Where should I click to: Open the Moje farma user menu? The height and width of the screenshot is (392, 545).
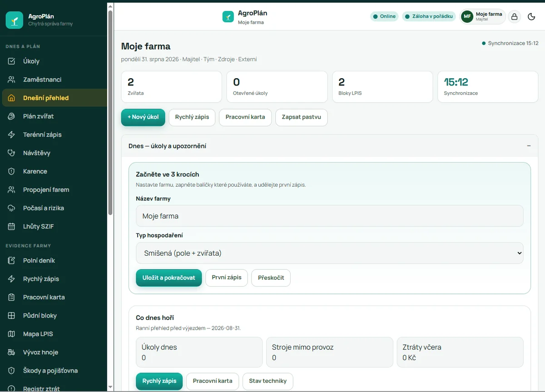click(x=483, y=17)
